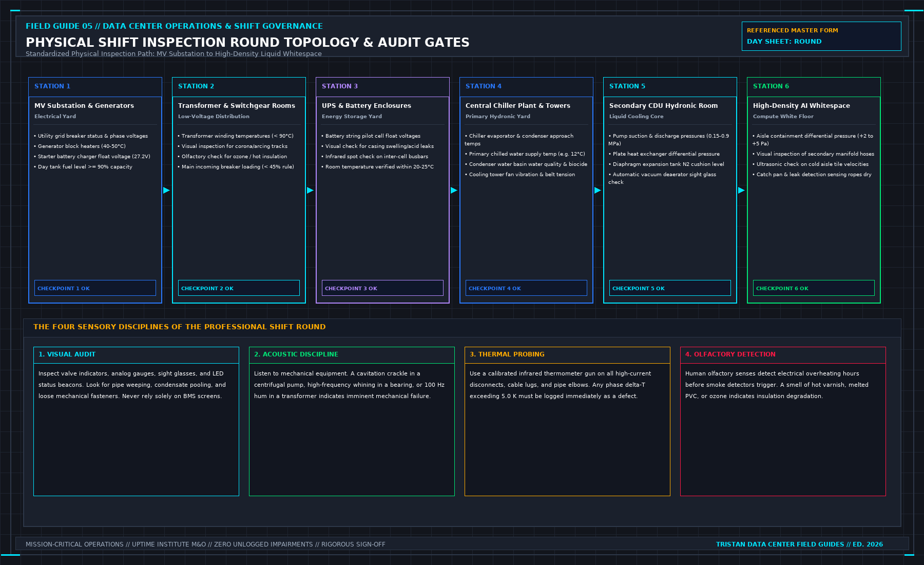924x565 pixels.
Task: Select the STATION 2 header
Action: coord(239,87)
